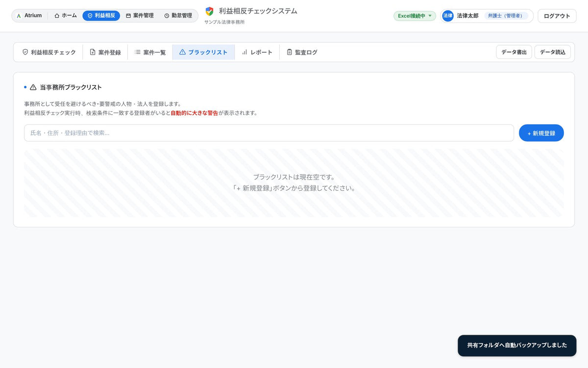Click the ログアウト button
This screenshot has height=368, width=588.
pyautogui.click(x=557, y=16)
